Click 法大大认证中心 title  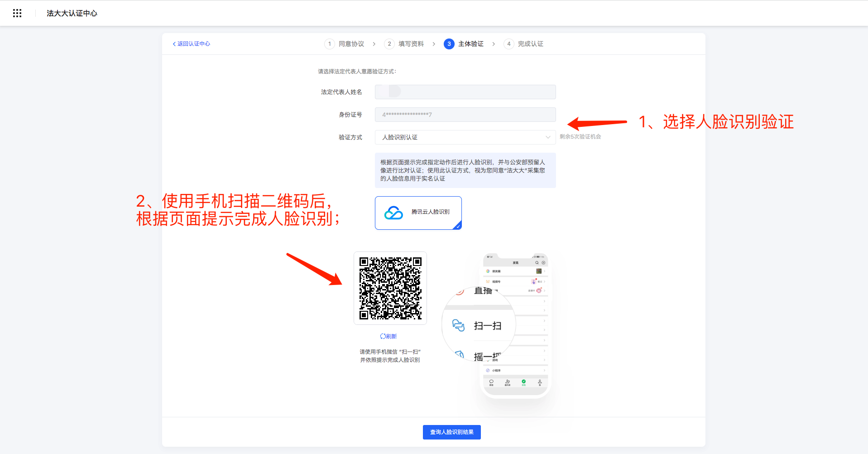pyautogui.click(x=72, y=13)
